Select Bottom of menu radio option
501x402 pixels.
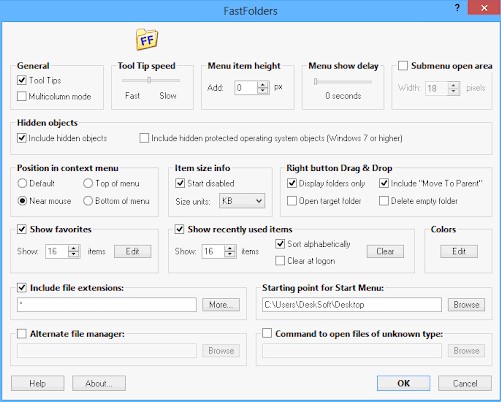click(x=88, y=201)
